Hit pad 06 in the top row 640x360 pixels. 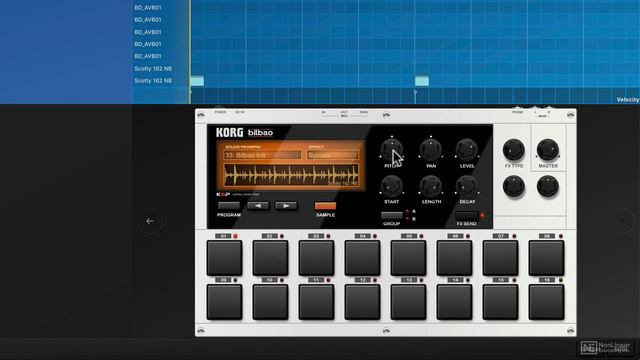[x=454, y=258]
